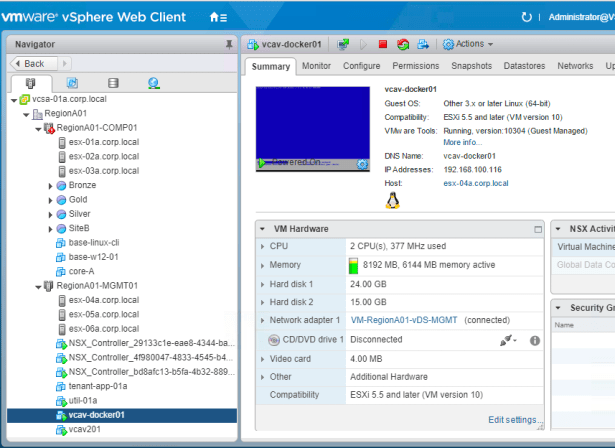
Task: Expand the Gold resource pool
Action: pos(50,200)
